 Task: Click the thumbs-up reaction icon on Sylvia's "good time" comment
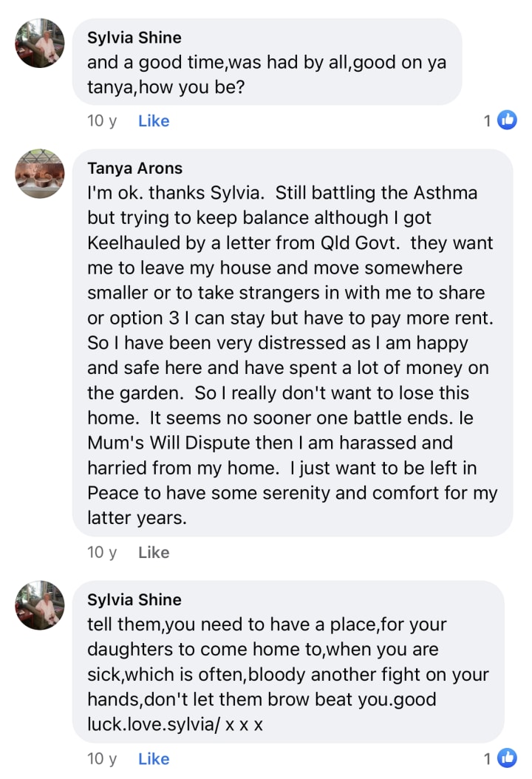(x=507, y=120)
